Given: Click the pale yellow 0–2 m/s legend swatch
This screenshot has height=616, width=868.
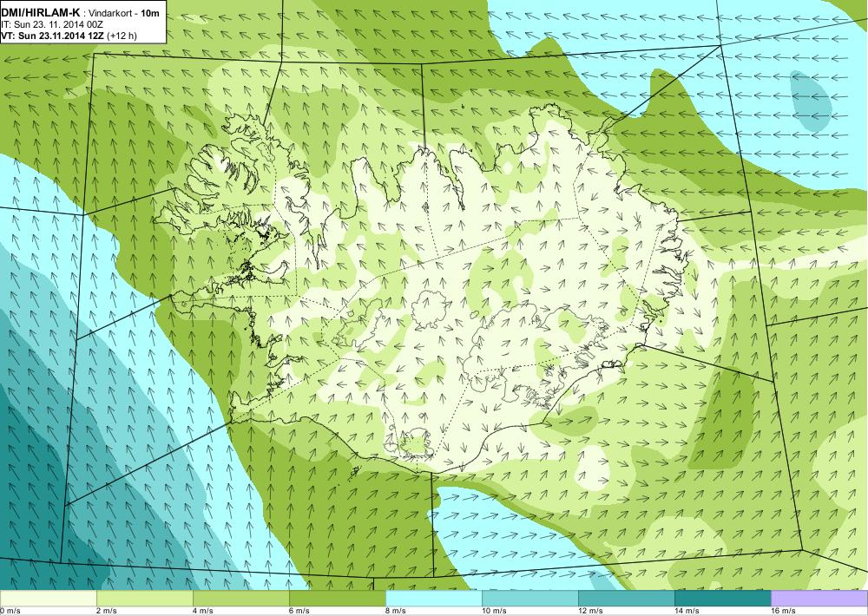Looking at the screenshot, I should (48, 599).
